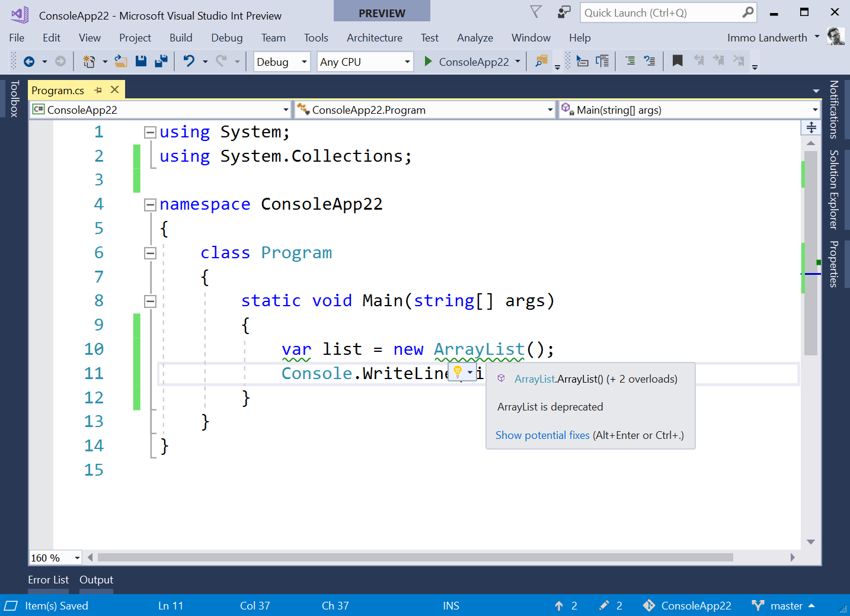Open the ConsoleApp22 project navigation dropdown
The image size is (850, 616).
(161, 110)
